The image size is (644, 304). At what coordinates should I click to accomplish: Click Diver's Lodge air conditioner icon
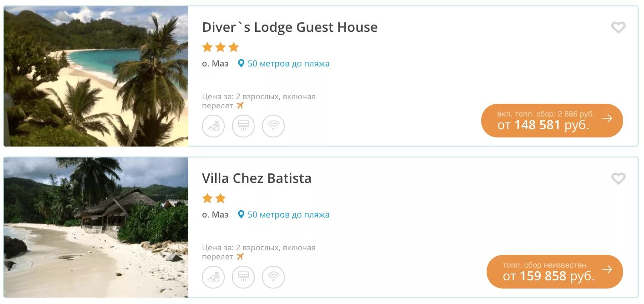(243, 126)
